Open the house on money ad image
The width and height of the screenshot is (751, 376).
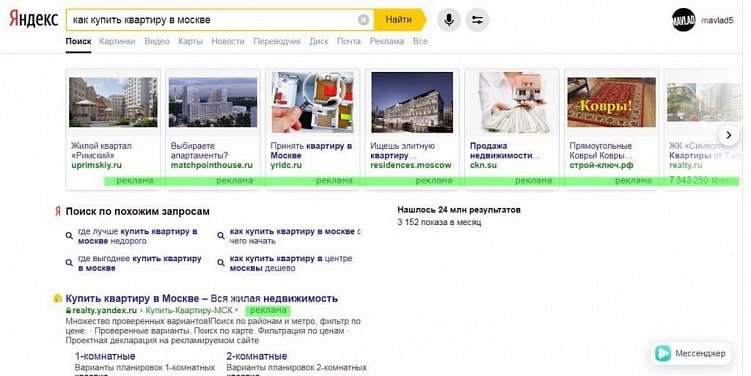point(512,102)
